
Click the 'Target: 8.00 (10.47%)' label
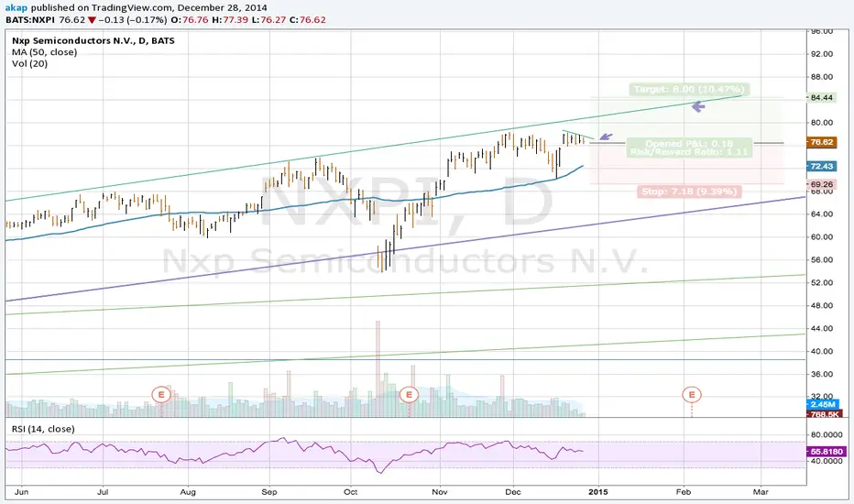pos(689,89)
